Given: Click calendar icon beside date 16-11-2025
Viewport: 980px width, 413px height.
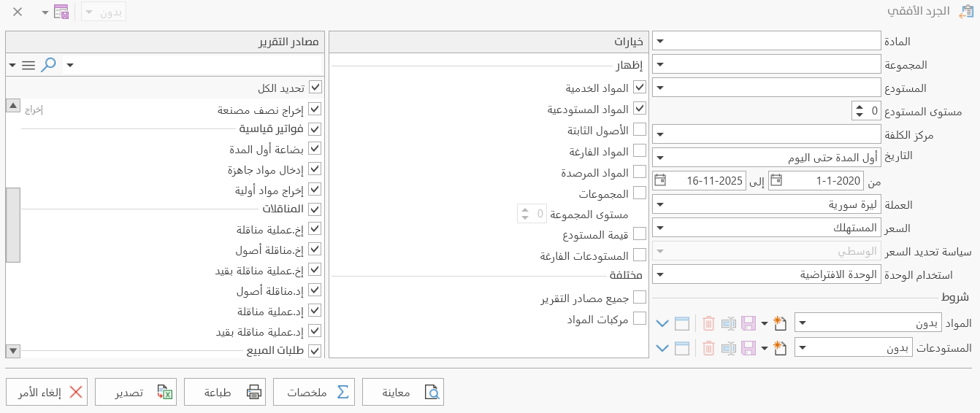Looking at the screenshot, I should pyautogui.click(x=660, y=180).
